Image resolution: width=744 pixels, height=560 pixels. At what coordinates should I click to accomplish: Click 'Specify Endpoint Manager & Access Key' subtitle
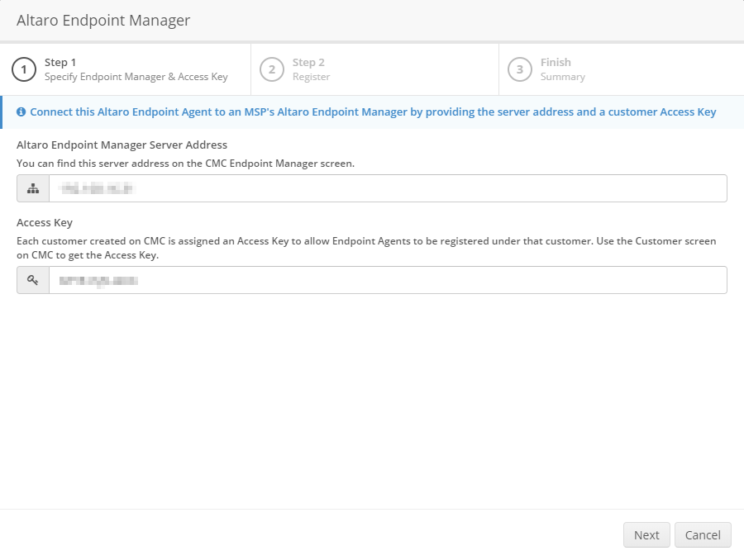(136, 77)
